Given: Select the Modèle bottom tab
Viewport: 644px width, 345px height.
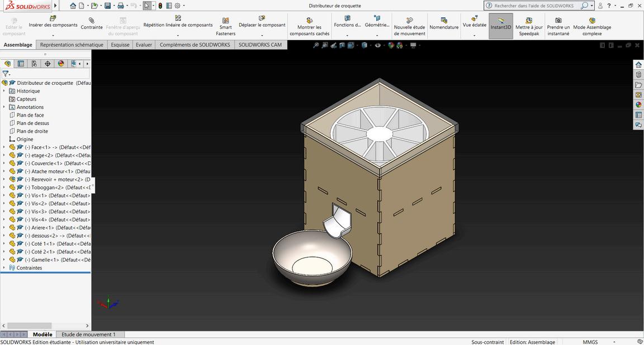Looking at the screenshot, I should pos(42,334).
